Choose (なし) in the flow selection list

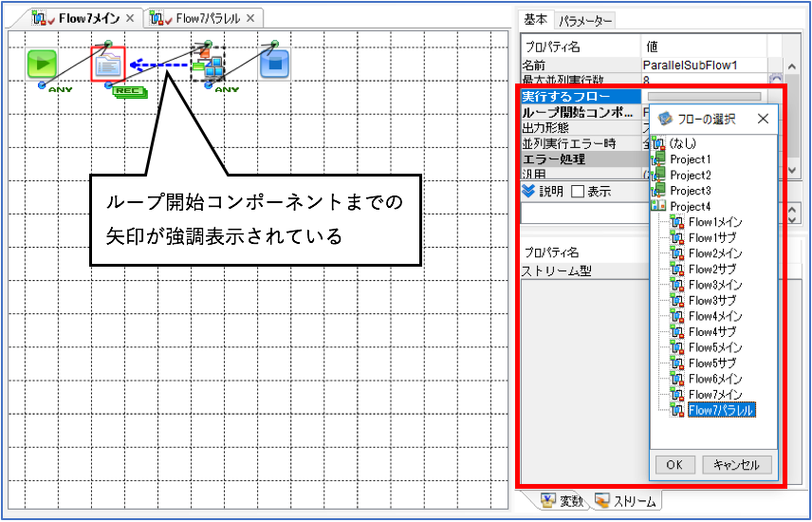(683, 143)
